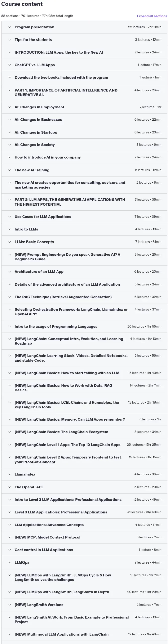Open the MCP: Model Context Protocol section

[47, 537]
